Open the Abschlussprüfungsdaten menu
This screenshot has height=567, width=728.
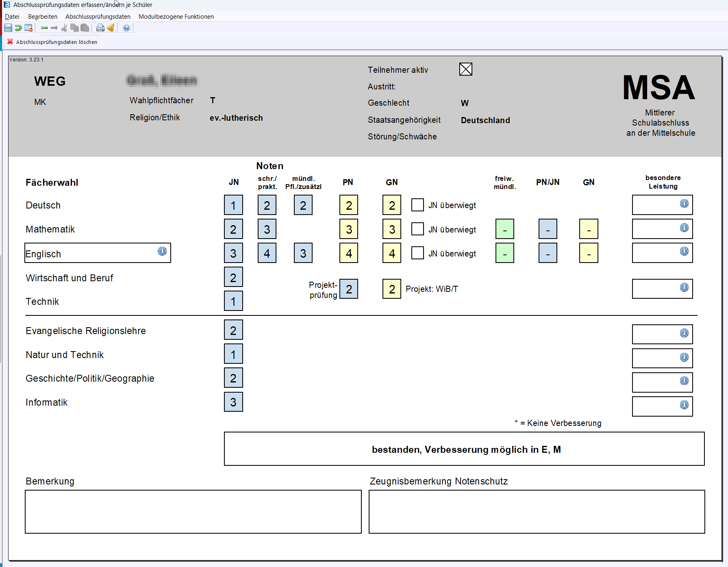(x=98, y=17)
